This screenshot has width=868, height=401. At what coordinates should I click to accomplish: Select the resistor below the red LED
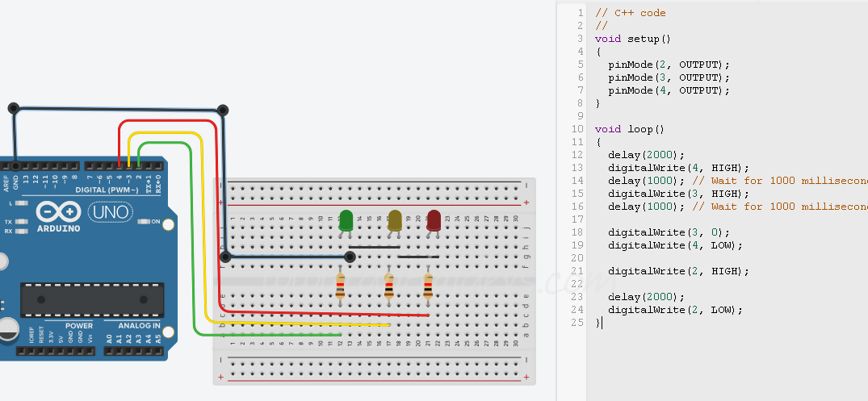(428, 286)
